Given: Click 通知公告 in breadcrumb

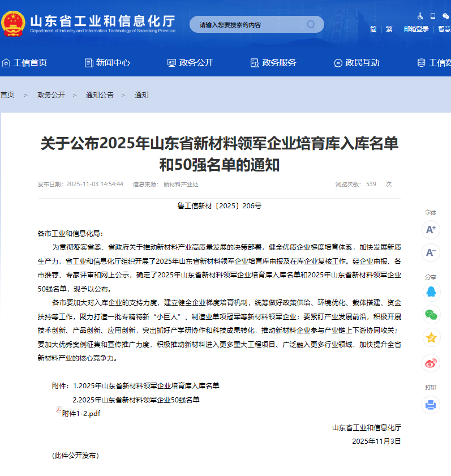Looking at the screenshot, I should click(100, 95).
